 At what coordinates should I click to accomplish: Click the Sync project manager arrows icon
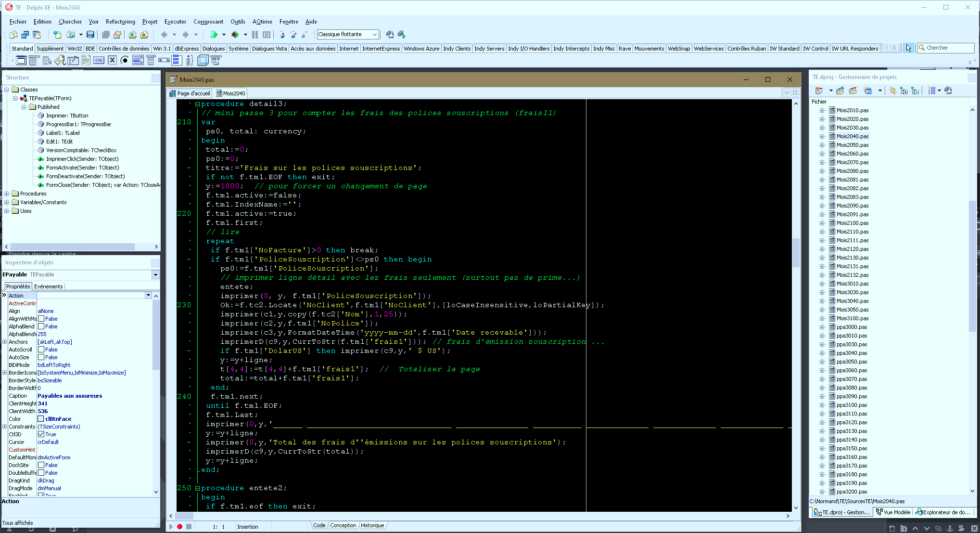[893, 91]
